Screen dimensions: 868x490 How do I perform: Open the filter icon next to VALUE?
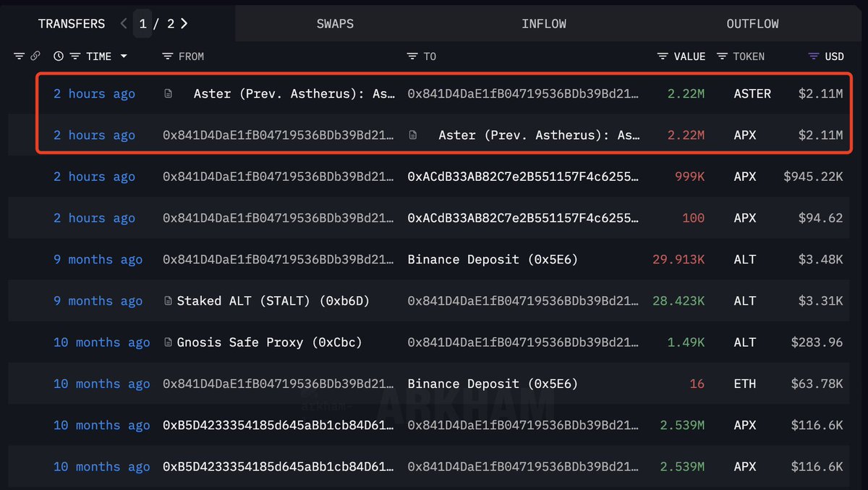pyautogui.click(x=663, y=56)
